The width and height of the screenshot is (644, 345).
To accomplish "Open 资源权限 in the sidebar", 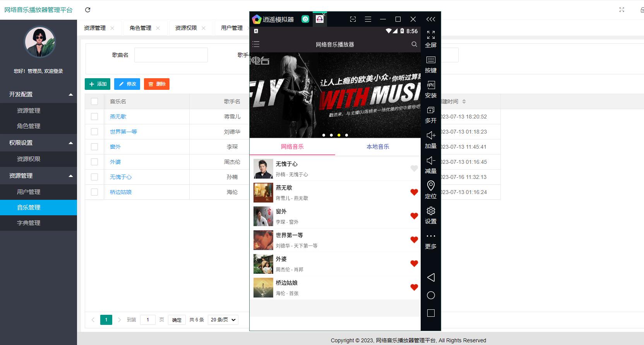I will pyautogui.click(x=39, y=159).
